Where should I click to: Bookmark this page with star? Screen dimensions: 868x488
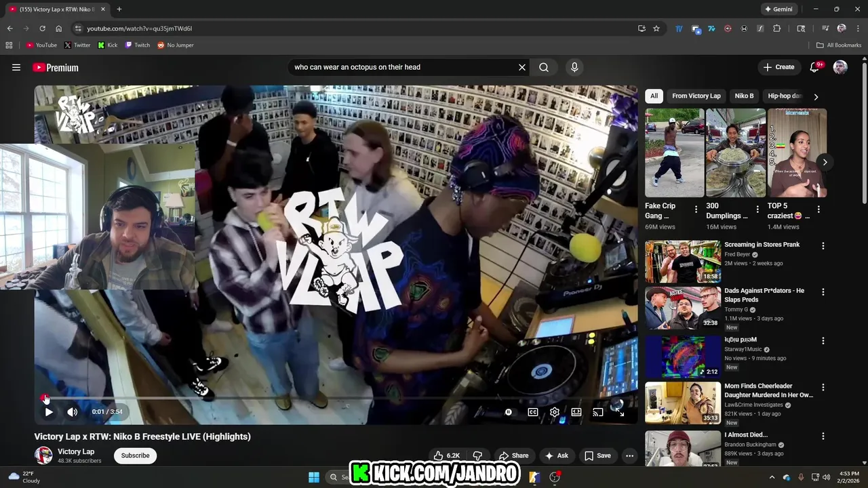656,28
